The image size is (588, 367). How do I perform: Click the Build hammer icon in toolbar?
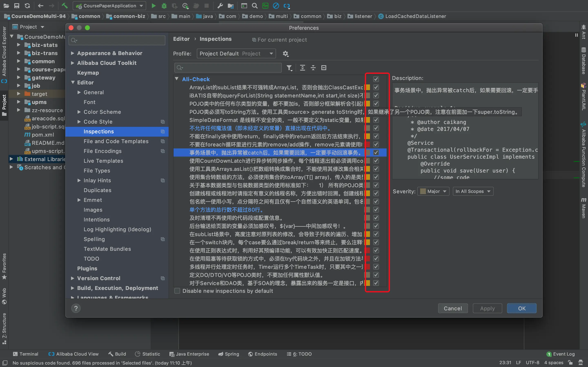click(64, 6)
